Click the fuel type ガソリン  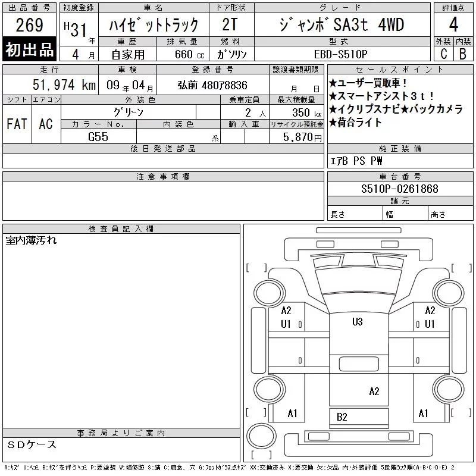231,54
